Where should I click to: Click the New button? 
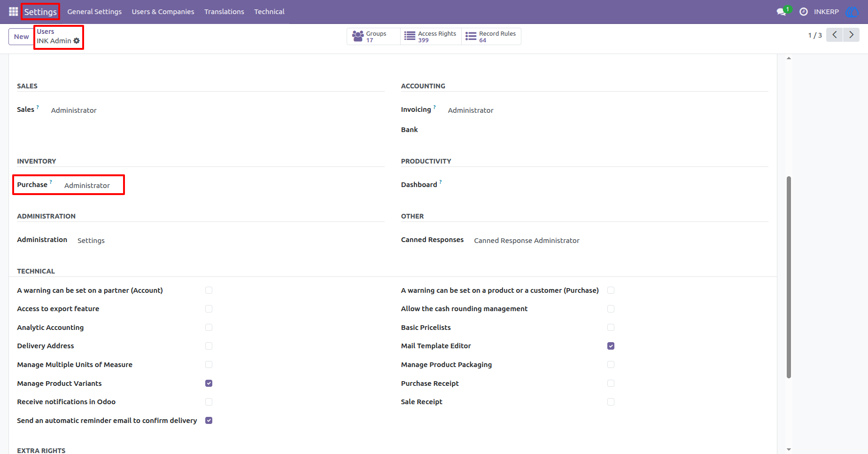coord(21,37)
